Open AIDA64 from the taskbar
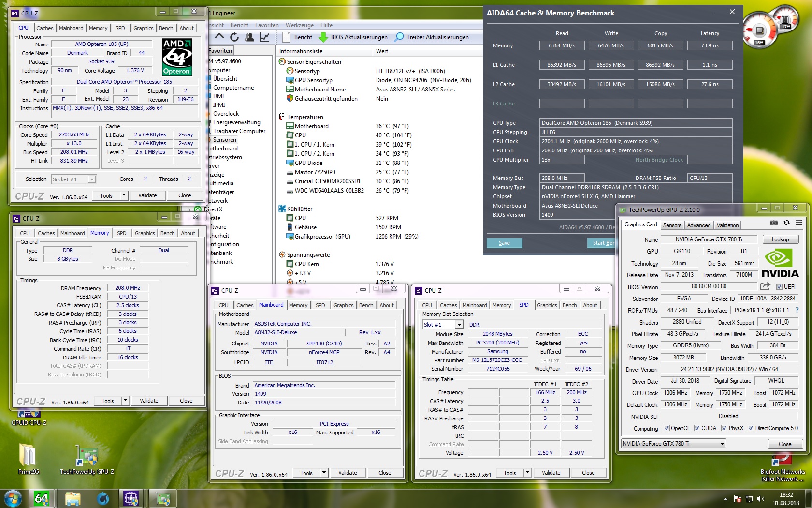 (x=42, y=498)
